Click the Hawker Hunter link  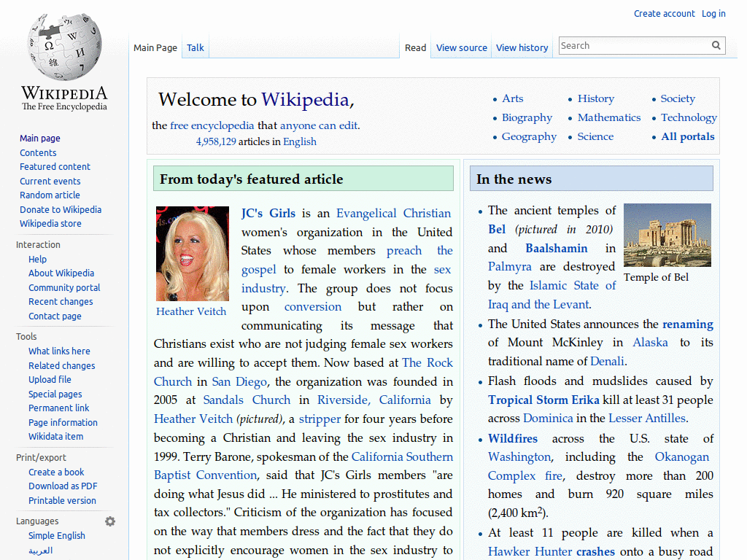tap(530, 552)
